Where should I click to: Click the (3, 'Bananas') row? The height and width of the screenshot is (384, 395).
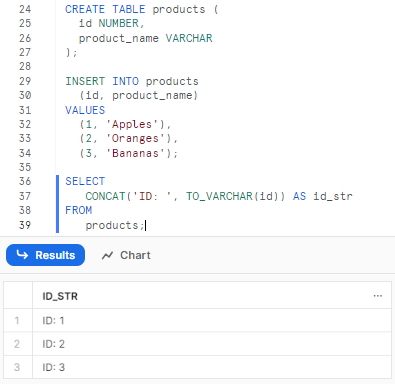coord(129,153)
